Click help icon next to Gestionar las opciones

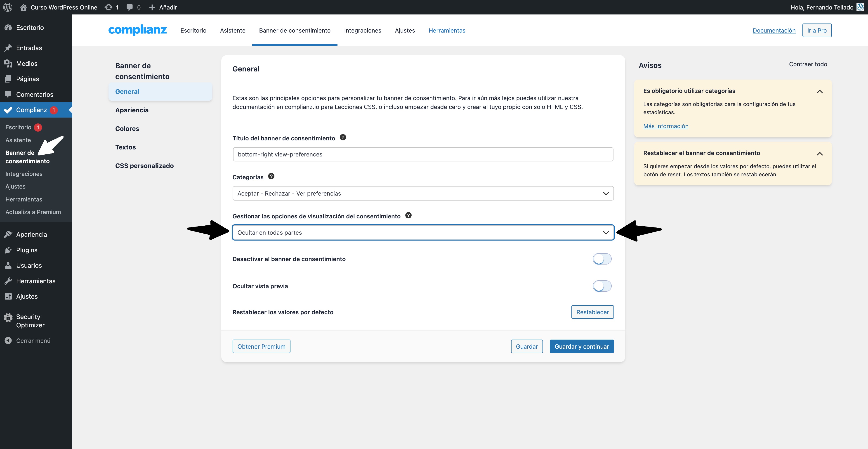(x=408, y=215)
